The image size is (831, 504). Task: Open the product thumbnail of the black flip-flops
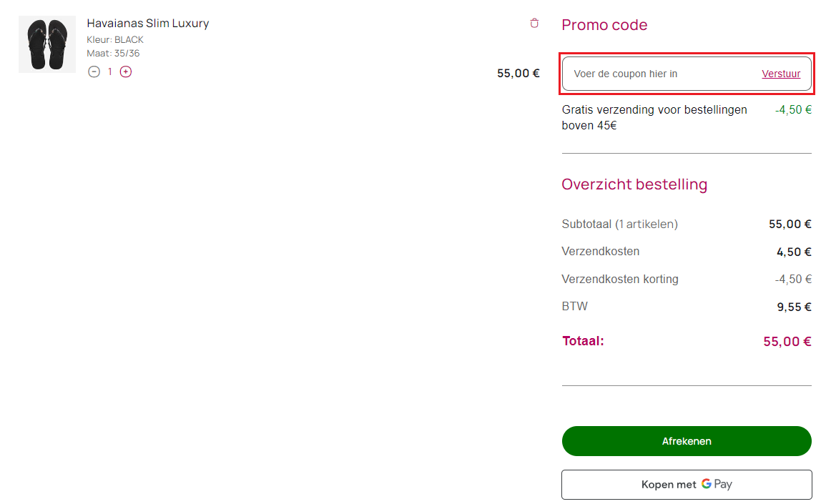[x=46, y=44]
